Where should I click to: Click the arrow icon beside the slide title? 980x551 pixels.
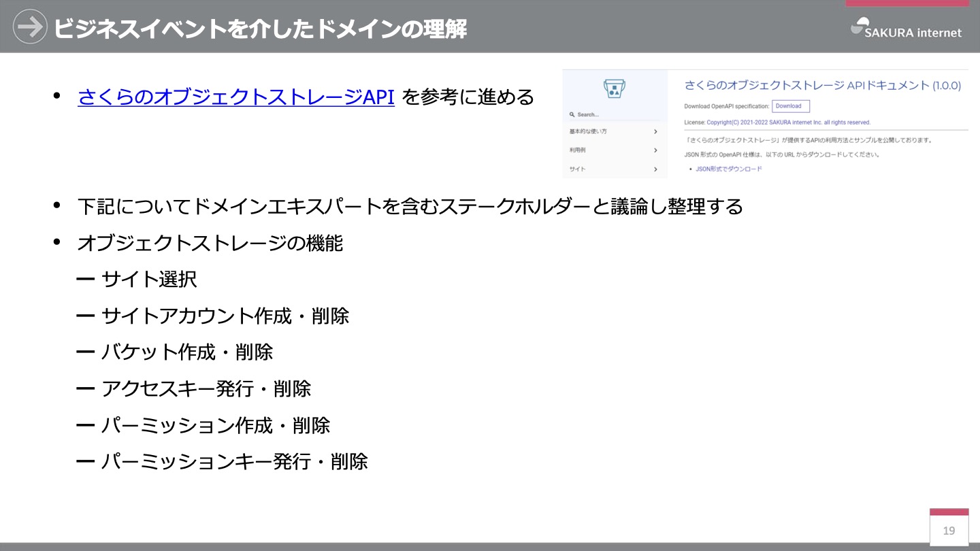click(x=30, y=27)
